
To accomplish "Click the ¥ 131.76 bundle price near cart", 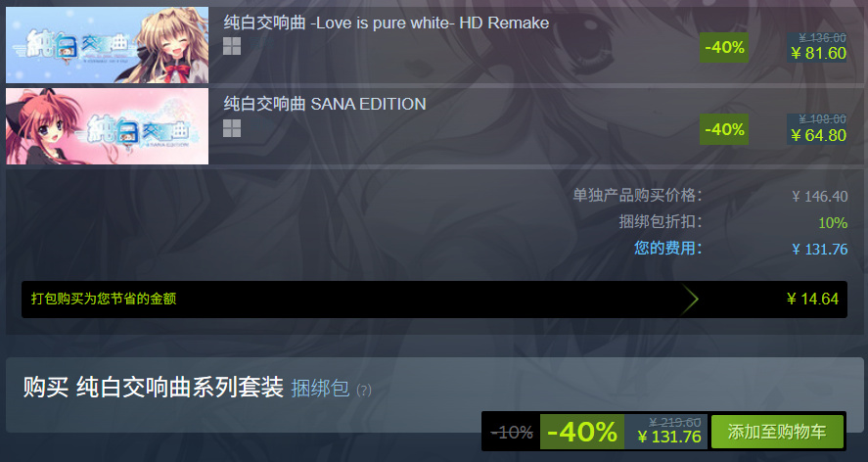I will point(669,437).
